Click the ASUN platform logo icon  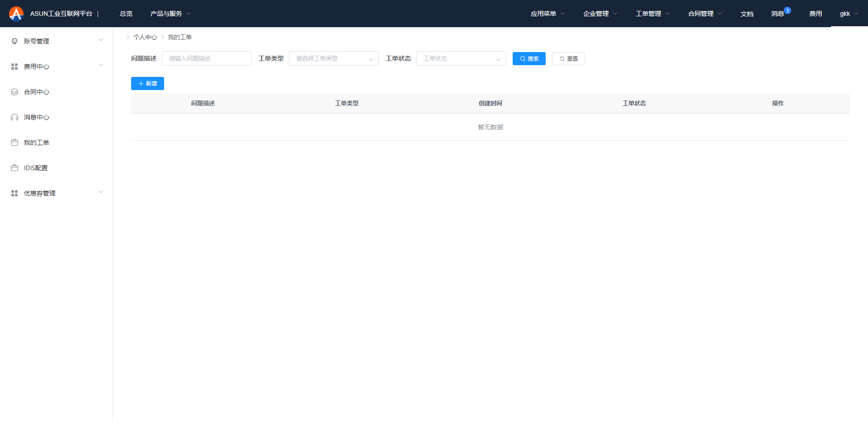pos(16,14)
